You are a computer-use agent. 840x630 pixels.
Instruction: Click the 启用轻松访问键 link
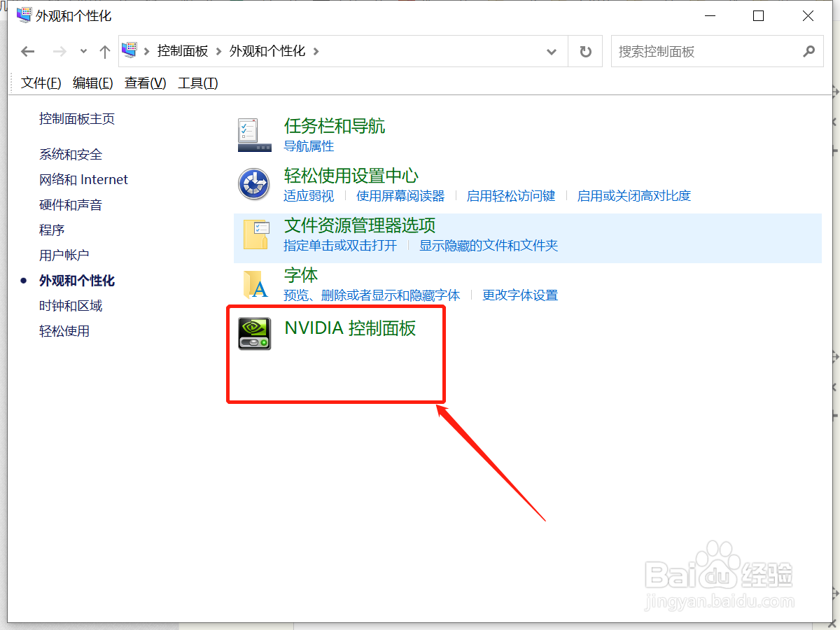(x=511, y=196)
